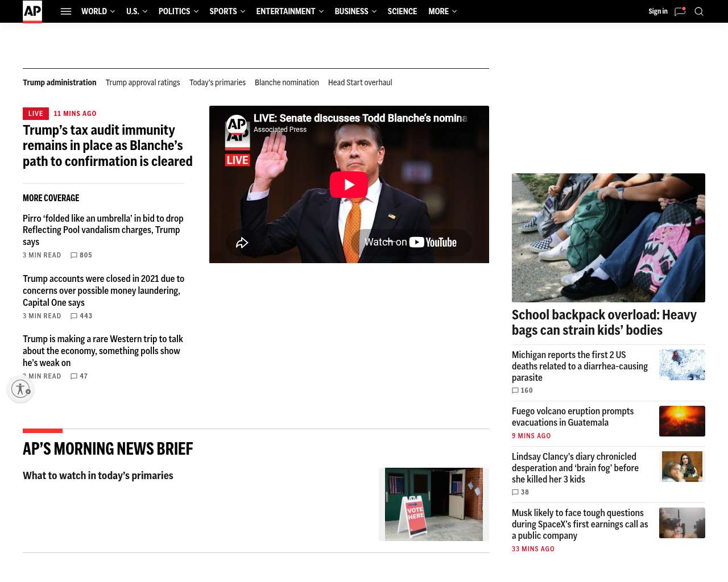The width and height of the screenshot is (728, 582).
Task: Select the Trump approval ratings topic
Action: [143, 82]
